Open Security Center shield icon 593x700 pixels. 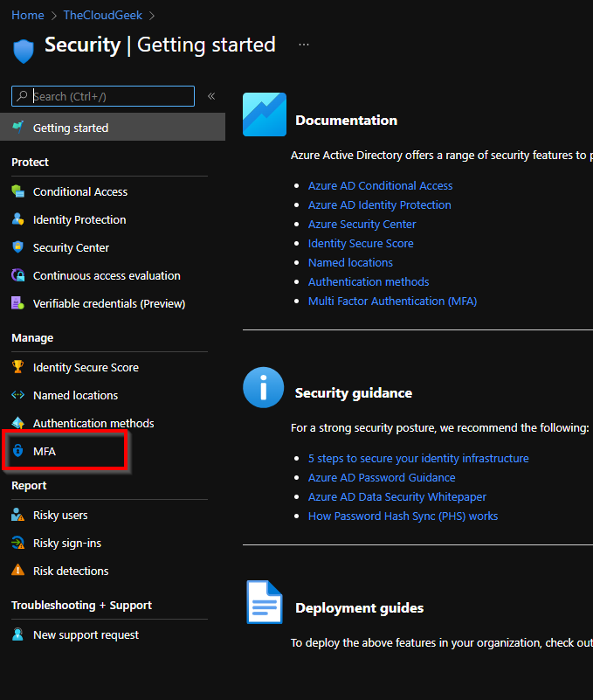(x=19, y=247)
